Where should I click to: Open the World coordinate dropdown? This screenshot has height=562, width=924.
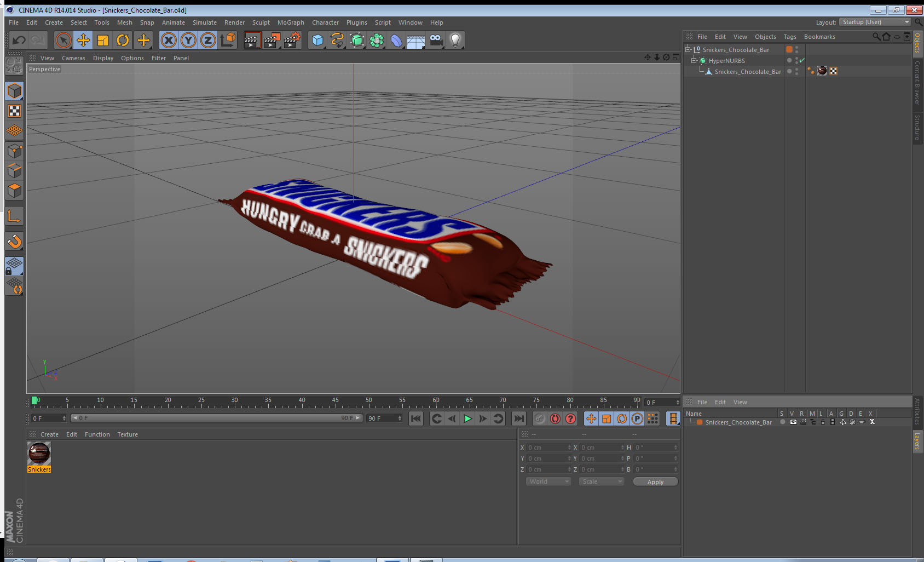tap(548, 481)
